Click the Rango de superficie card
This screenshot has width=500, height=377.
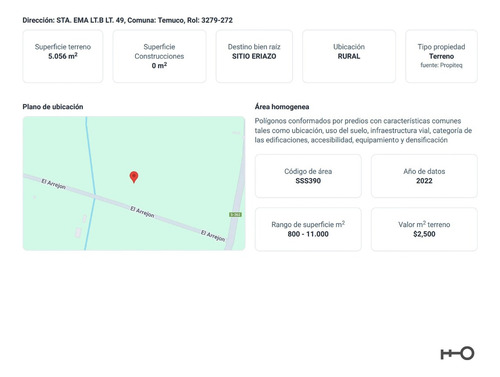coord(308,229)
